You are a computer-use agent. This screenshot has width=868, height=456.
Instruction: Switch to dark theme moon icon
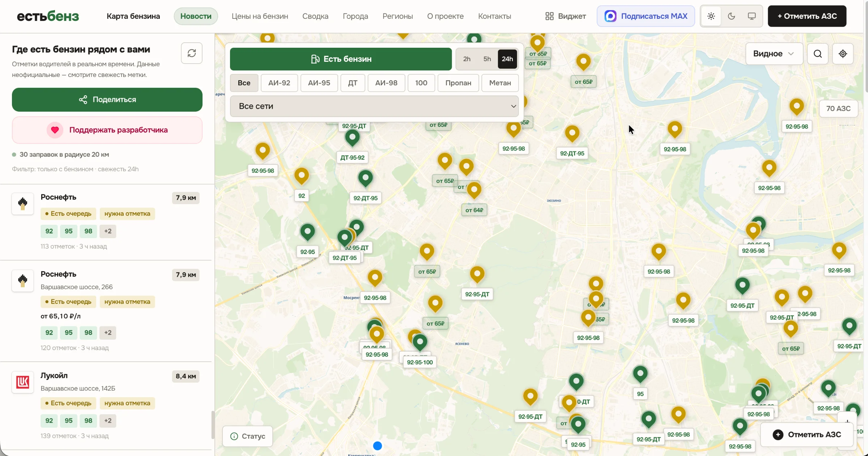pos(731,16)
